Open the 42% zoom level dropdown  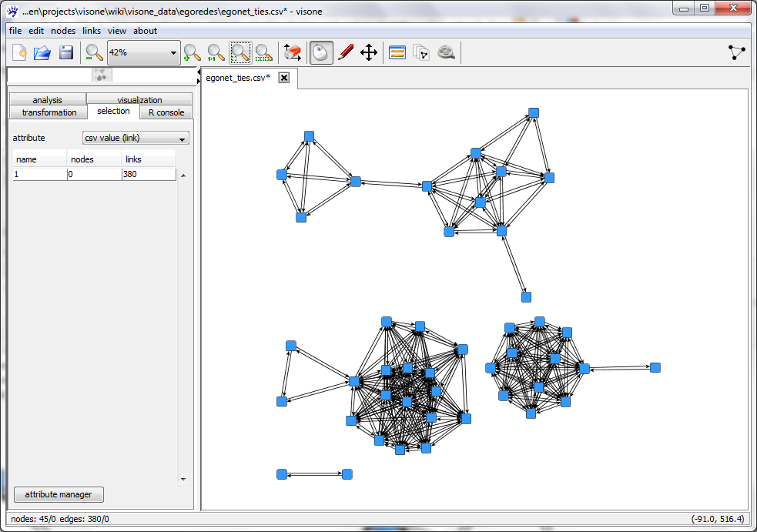pyautogui.click(x=143, y=52)
